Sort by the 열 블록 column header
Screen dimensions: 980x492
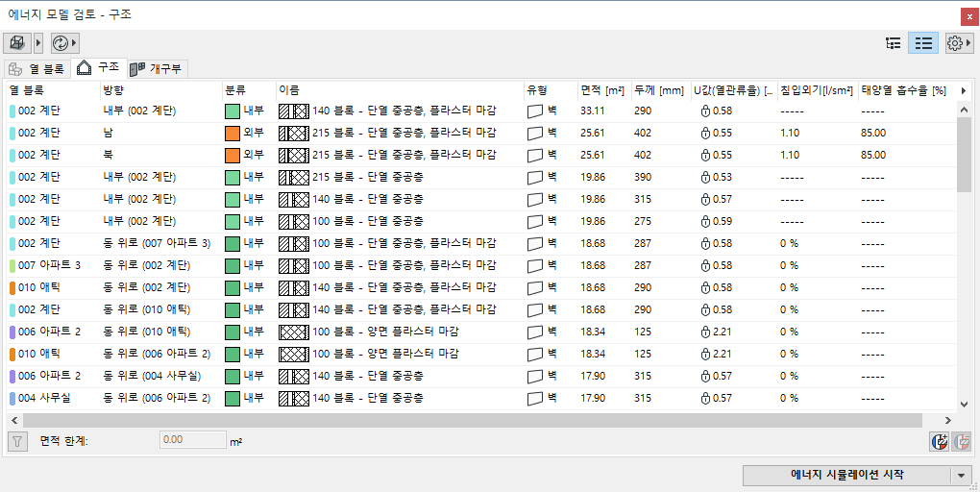(52, 90)
